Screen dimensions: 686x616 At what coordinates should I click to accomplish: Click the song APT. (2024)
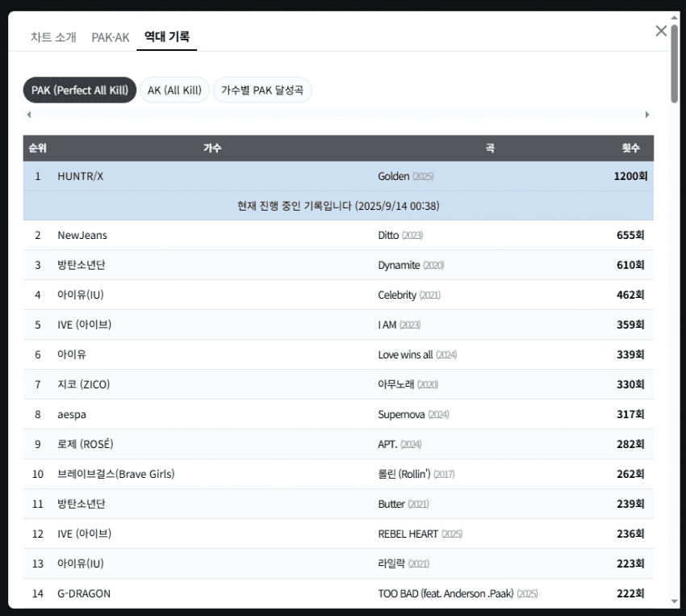coord(399,444)
